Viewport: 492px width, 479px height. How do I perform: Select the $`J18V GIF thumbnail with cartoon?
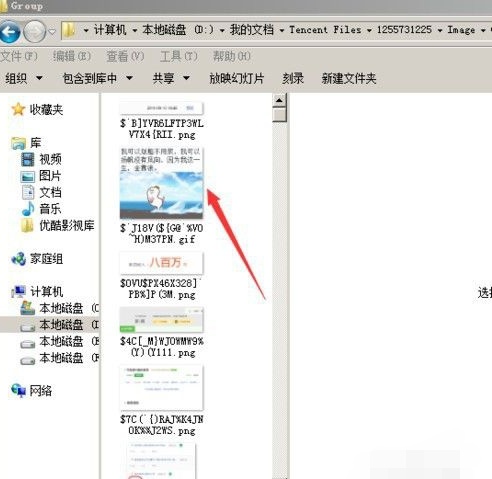(x=161, y=183)
